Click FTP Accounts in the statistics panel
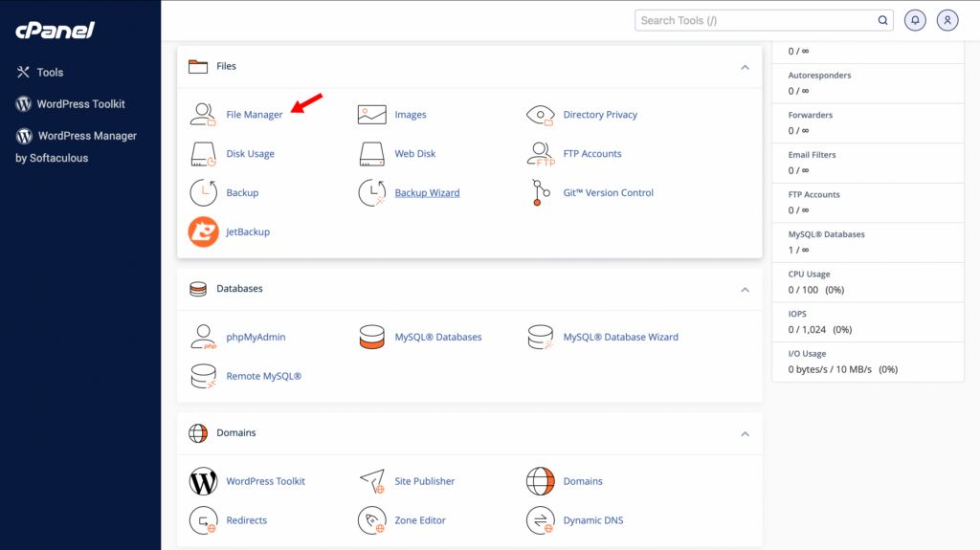This screenshot has height=550, width=980. pyautogui.click(x=813, y=195)
